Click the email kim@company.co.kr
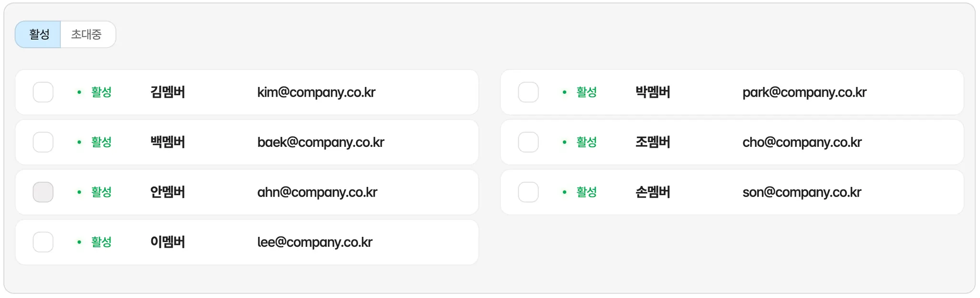This screenshot has width=980, height=298. [x=316, y=92]
